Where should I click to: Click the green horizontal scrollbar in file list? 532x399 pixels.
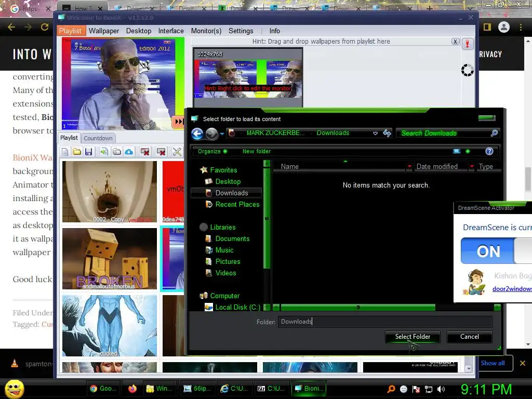click(358, 308)
